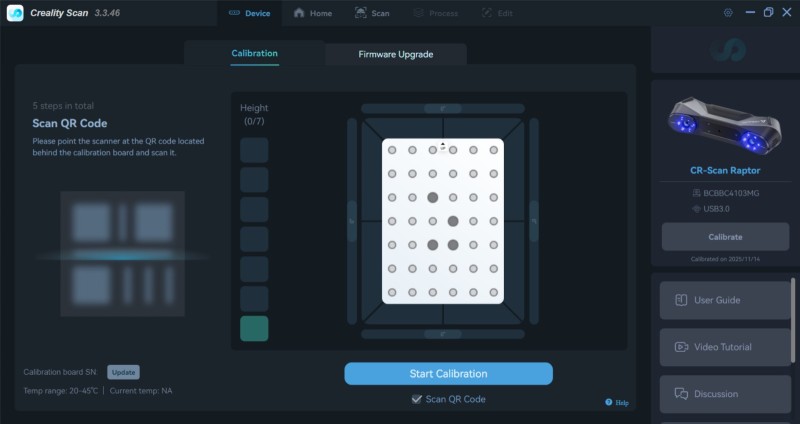Click the Discussion chat bubble icon
This screenshot has width=800, height=424.
coord(681,394)
